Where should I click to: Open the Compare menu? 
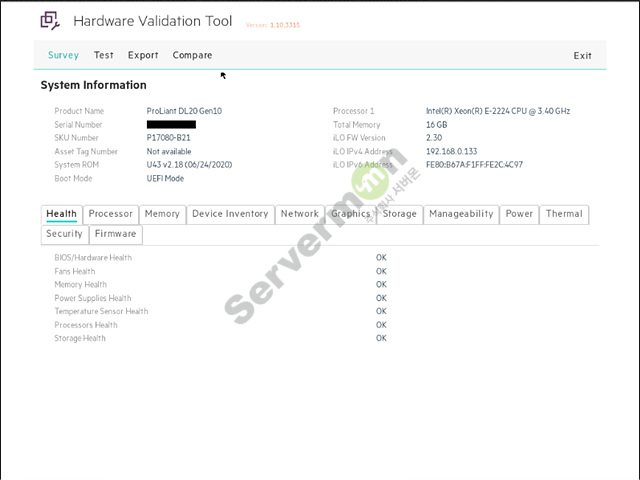[192, 55]
